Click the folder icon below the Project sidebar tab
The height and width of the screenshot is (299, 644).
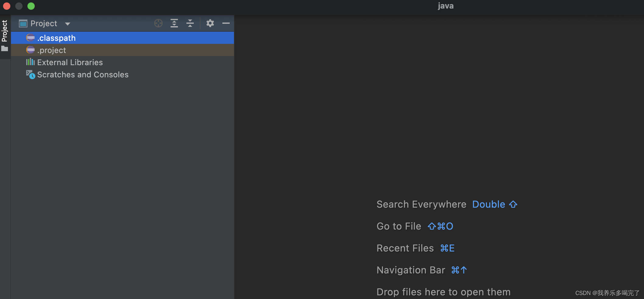(x=5, y=48)
